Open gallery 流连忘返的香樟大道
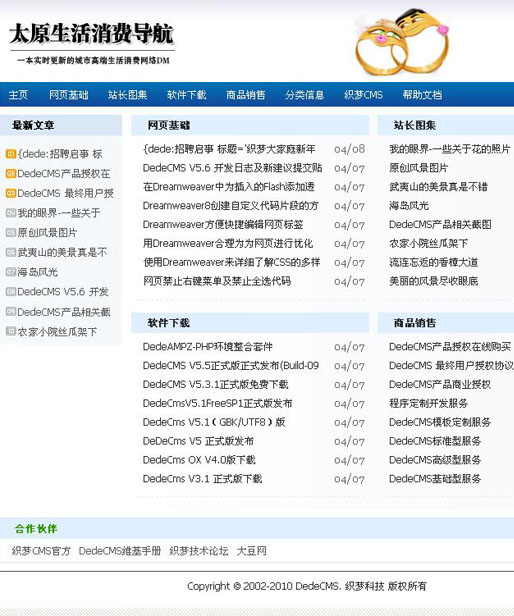The width and height of the screenshot is (514, 616). point(433,262)
